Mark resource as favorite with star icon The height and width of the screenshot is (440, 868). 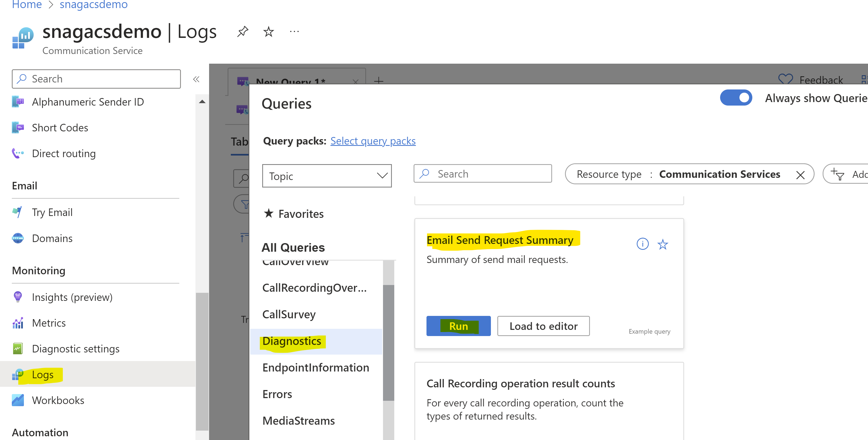(x=269, y=32)
